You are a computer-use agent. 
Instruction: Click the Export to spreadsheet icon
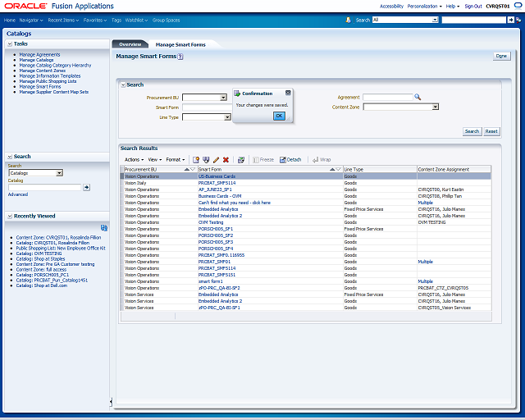coord(240,159)
